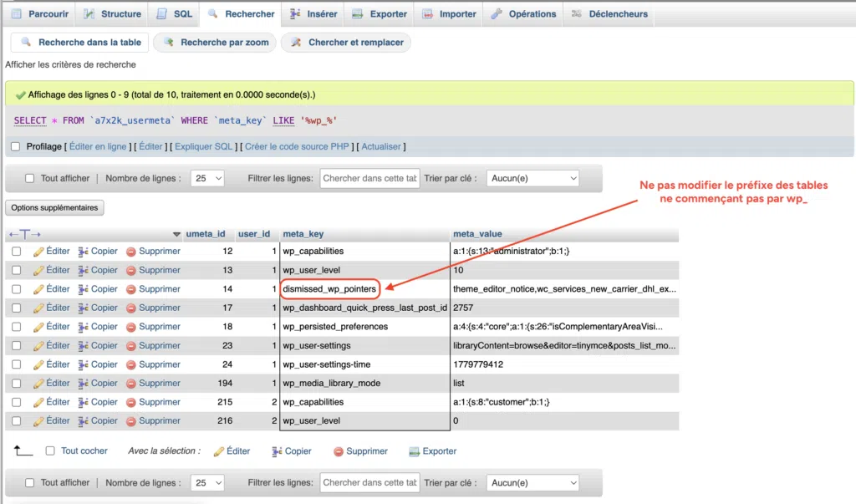Click the bottom Filtrer les lignes input field
This screenshot has width=856, height=504.
(x=369, y=483)
